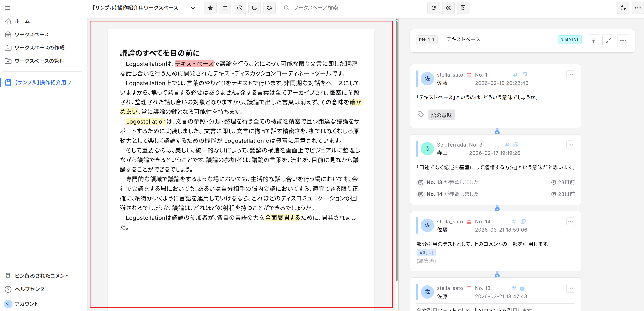The width and height of the screenshot is (644, 311).
Task: Open more options on comment No. 3
Action: 570,145
